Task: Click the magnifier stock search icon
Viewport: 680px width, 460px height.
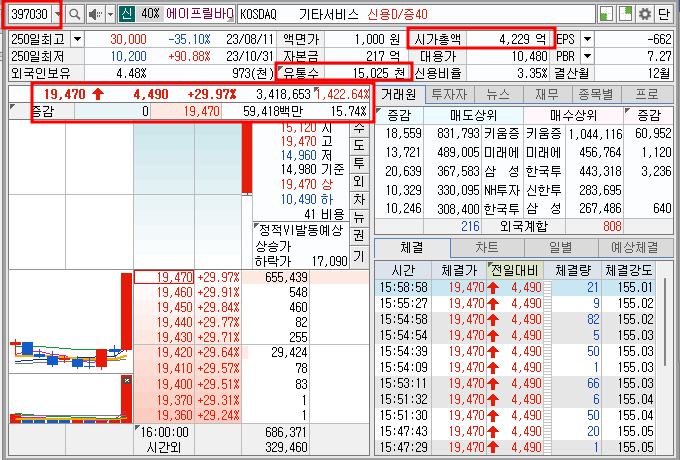Action: point(75,14)
